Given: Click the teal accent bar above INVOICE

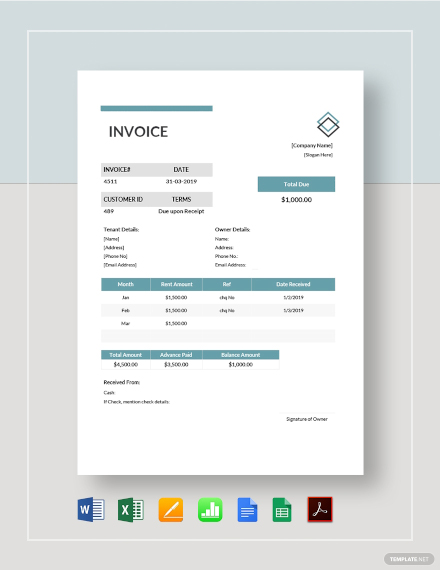Looking at the screenshot, I should click(x=157, y=108).
